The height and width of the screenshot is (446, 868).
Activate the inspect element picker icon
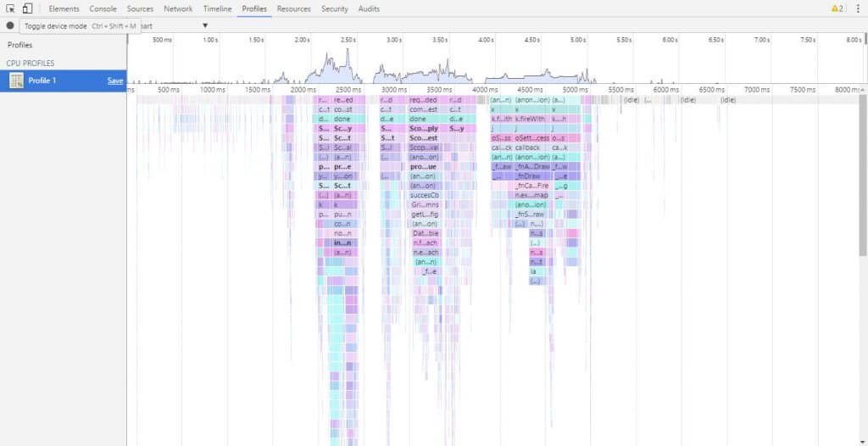[10, 8]
